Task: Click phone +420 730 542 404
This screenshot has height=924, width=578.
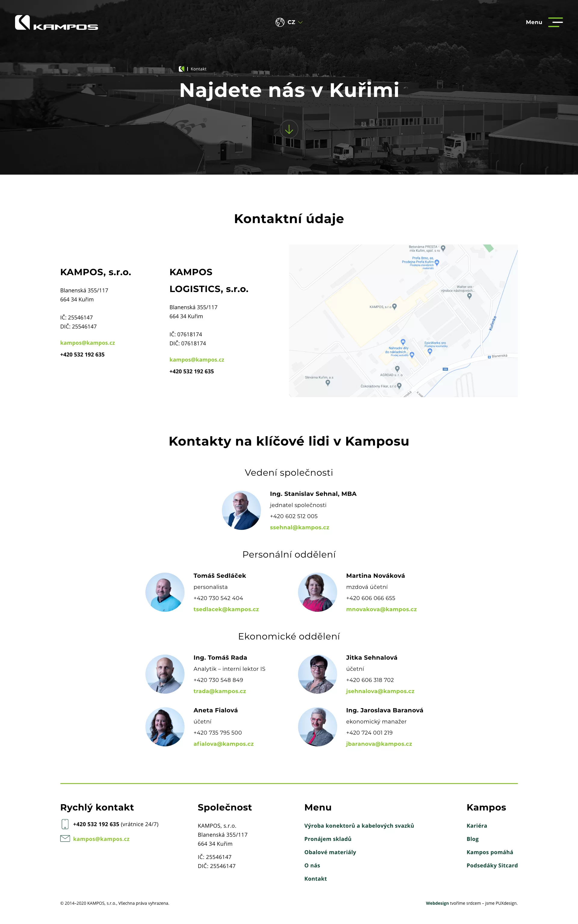Action: coord(218,598)
